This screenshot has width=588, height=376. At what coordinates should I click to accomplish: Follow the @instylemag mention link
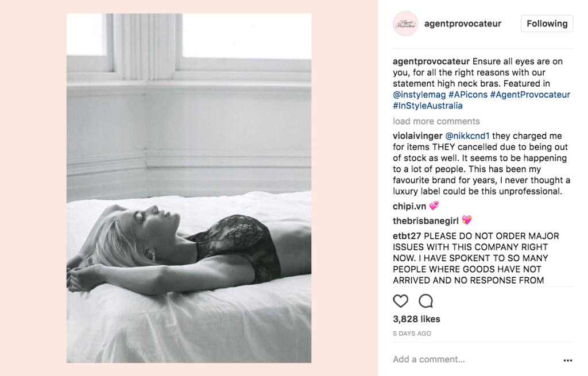coord(419,95)
